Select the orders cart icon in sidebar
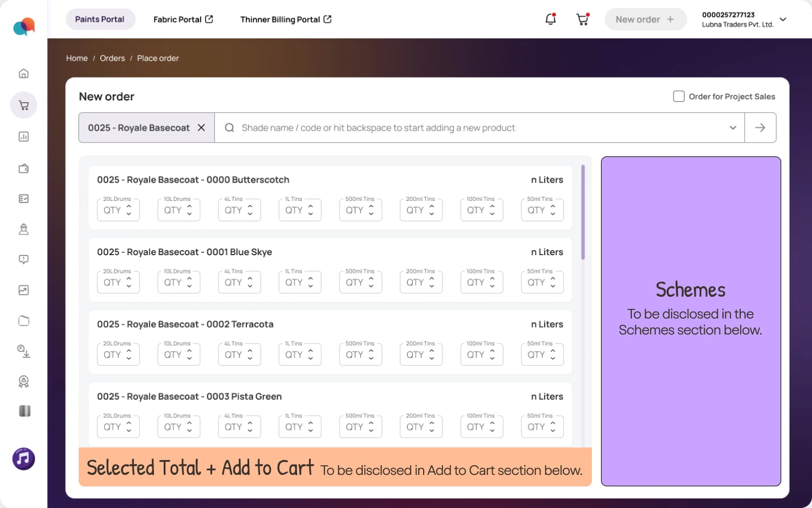812x508 pixels. tap(23, 105)
